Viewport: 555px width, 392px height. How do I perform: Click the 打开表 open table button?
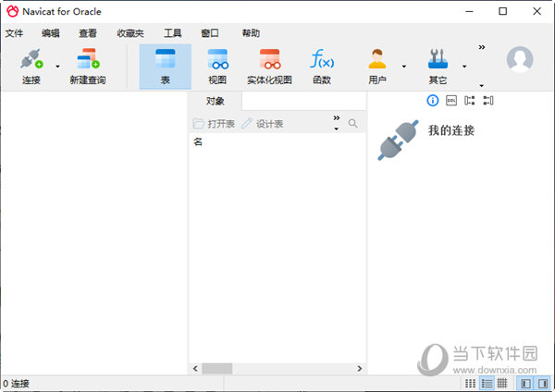point(214,124)
